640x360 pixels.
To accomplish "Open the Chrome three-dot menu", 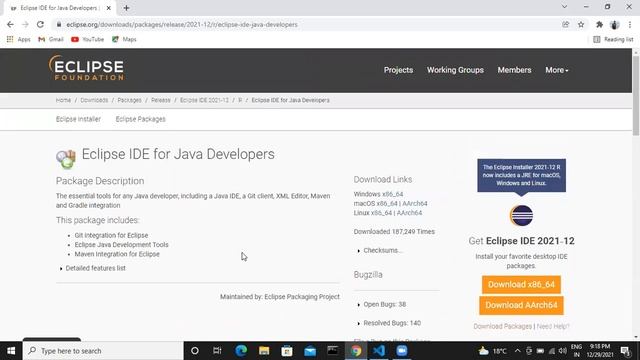I will point(630,24).
